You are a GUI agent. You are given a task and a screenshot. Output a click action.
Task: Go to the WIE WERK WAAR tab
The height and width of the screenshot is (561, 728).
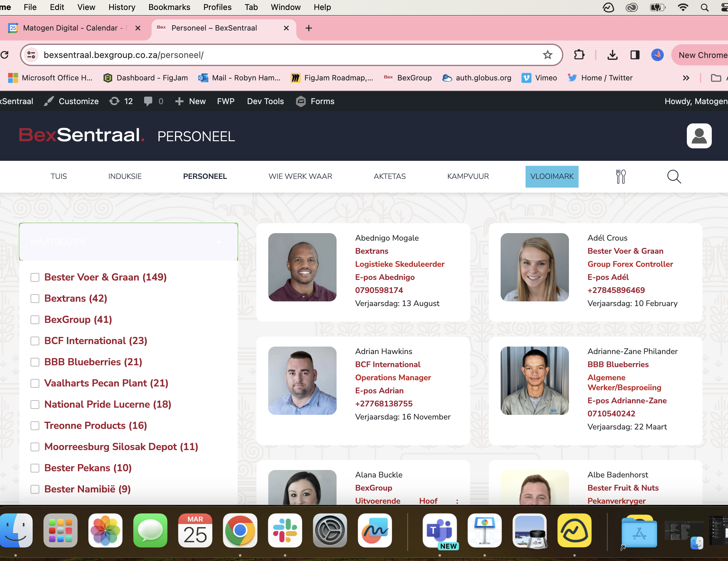pyautogui.click(x=300, y=176)
